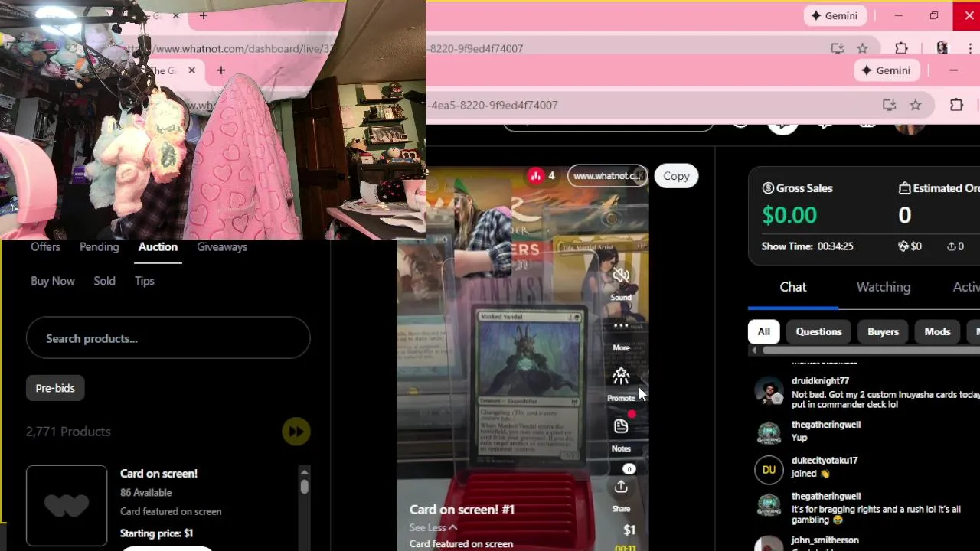Click the Show Time 00:34:25 text

(807, 246)
